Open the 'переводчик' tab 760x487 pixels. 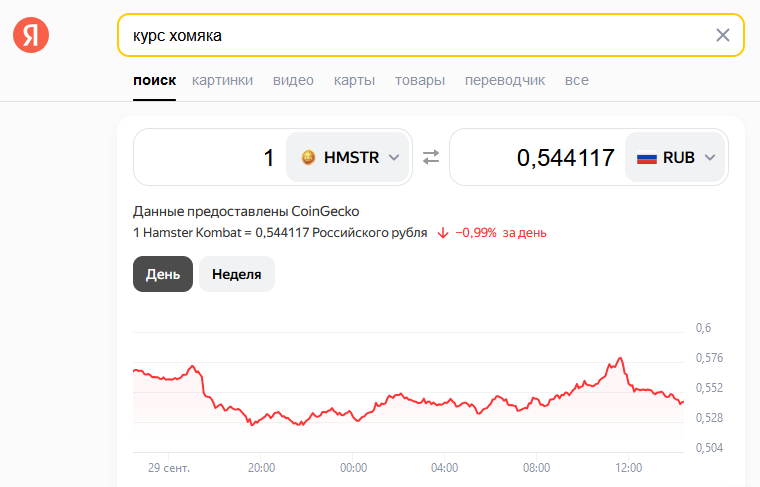point(505,80)
